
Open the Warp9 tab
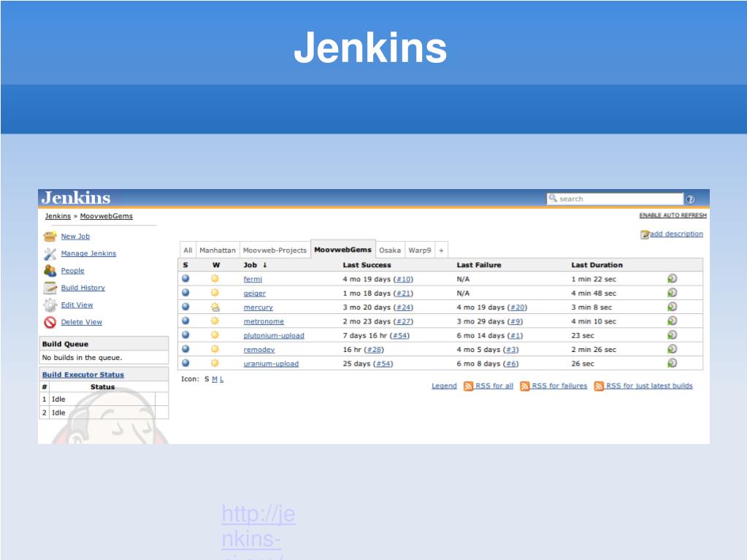[x=420, y=250]
